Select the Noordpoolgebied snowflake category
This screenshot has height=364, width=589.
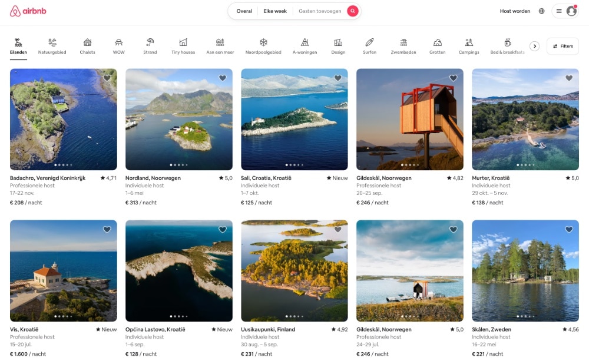263,46
